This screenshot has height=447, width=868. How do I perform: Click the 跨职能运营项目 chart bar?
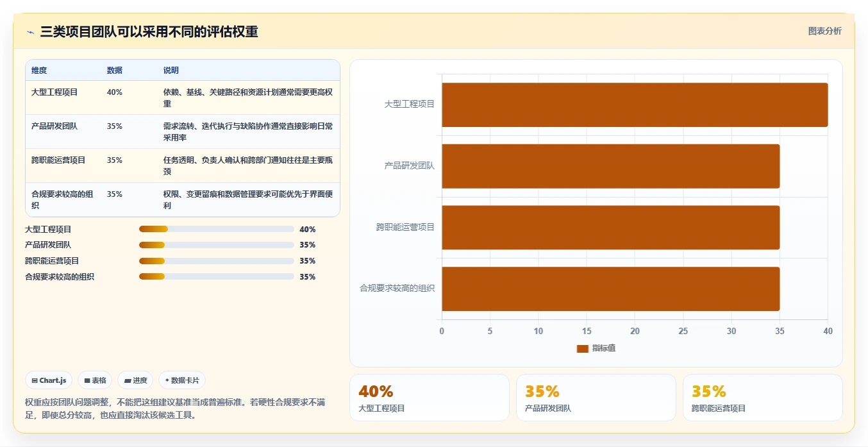coord(610,228)
